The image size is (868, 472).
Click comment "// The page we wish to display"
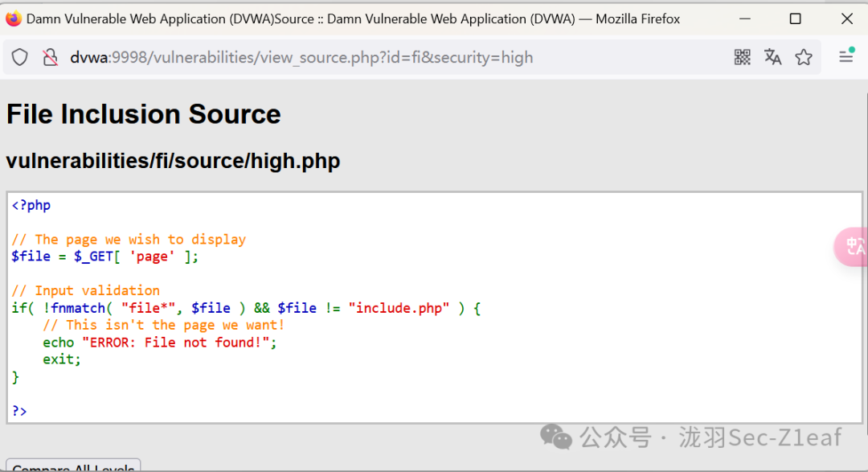[129, 240]
